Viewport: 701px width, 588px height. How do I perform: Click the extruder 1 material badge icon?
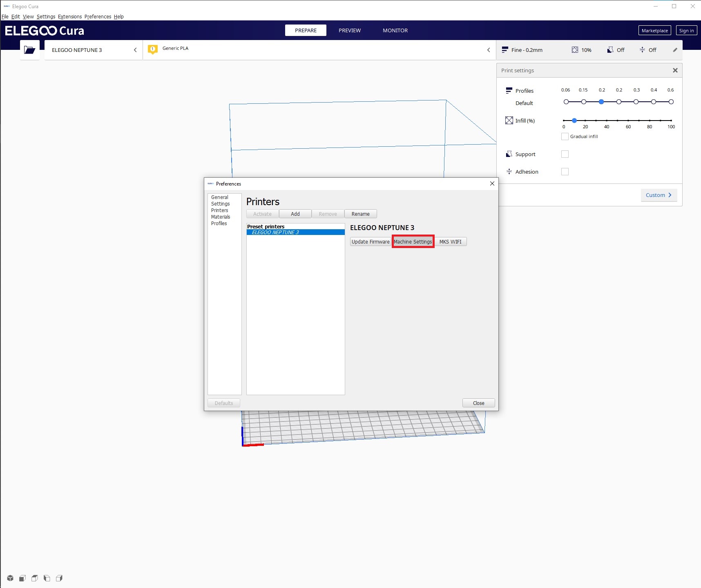coord(153,50)
